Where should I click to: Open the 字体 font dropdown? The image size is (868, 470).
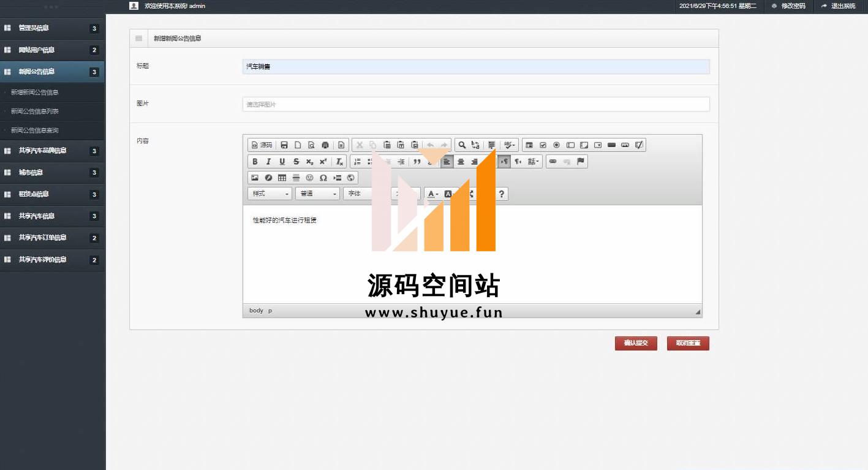point(364,194)
